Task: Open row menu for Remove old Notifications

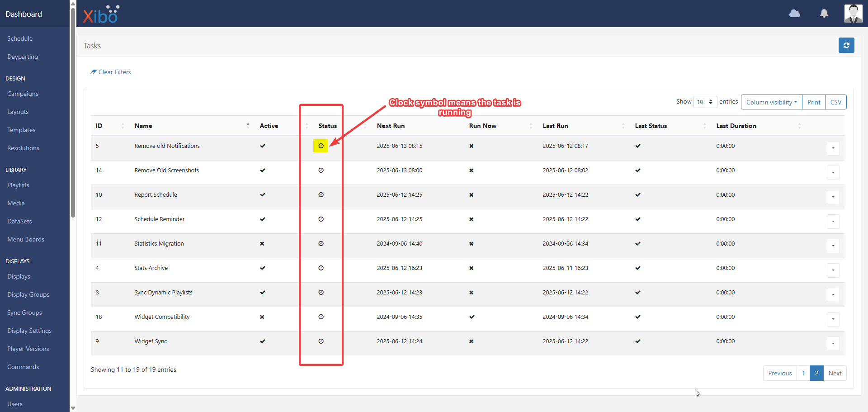Action: (x=833, y=148)
